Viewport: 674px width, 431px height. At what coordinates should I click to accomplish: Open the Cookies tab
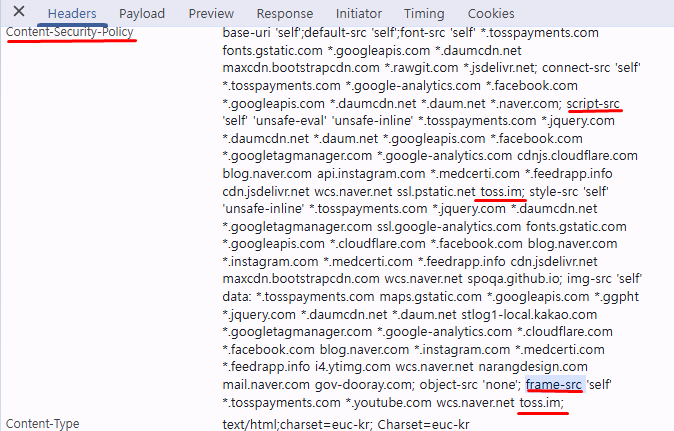tap(491, 13)
